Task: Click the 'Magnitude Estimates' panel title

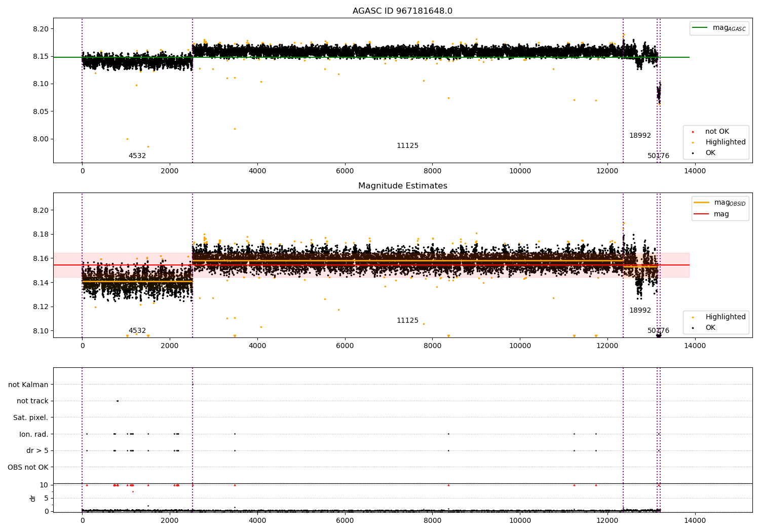Action: (x=402, y=186)
